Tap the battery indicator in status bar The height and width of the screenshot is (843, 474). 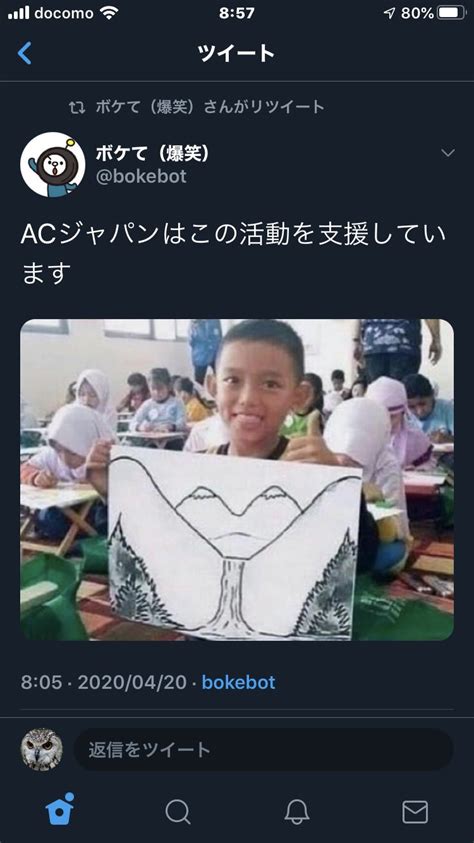tap(451, 13)
